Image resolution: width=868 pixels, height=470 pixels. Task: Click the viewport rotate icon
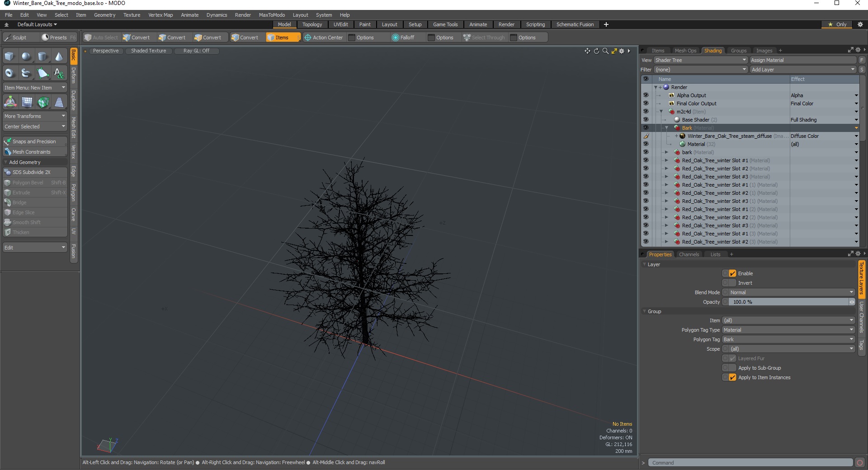point(596,51)
